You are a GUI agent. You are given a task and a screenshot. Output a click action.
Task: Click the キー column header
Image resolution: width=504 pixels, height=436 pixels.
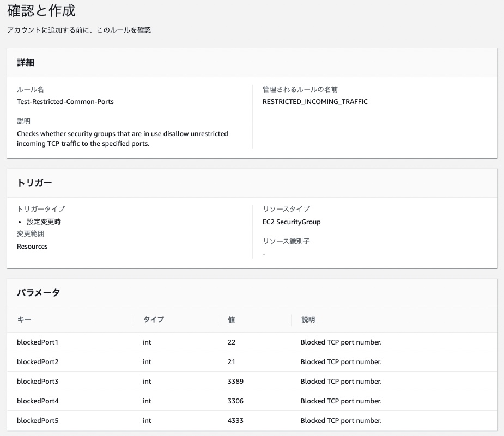[x=24, y=320]
